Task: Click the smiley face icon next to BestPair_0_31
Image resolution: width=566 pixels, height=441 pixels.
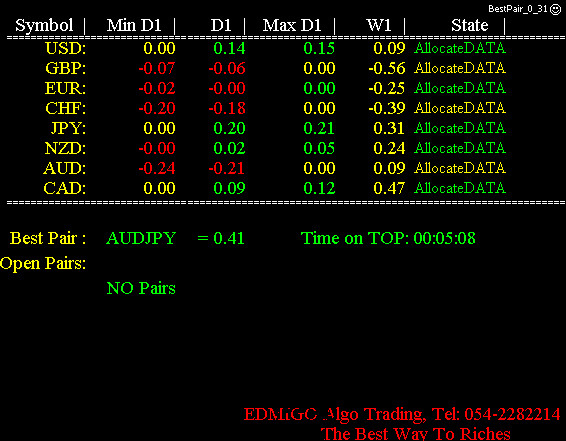Action: [x=555, y=9]
